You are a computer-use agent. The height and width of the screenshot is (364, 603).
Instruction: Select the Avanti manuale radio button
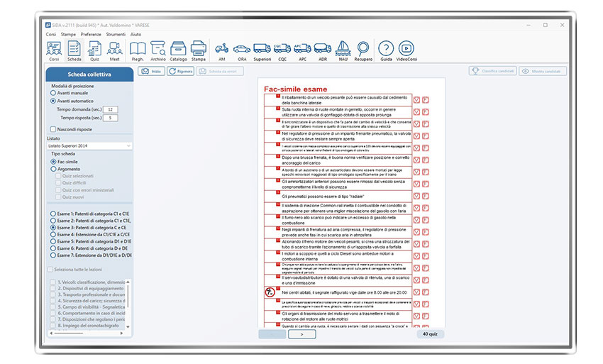53,93
